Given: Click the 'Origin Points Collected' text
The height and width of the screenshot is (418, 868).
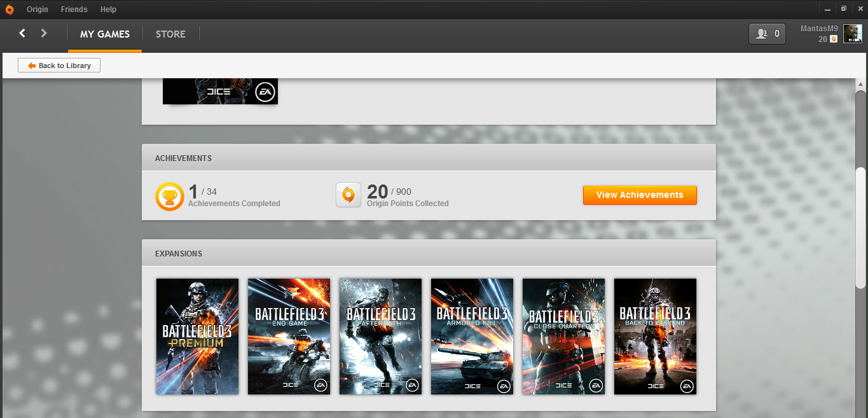Looking at the screenshot, I should 408,204.
